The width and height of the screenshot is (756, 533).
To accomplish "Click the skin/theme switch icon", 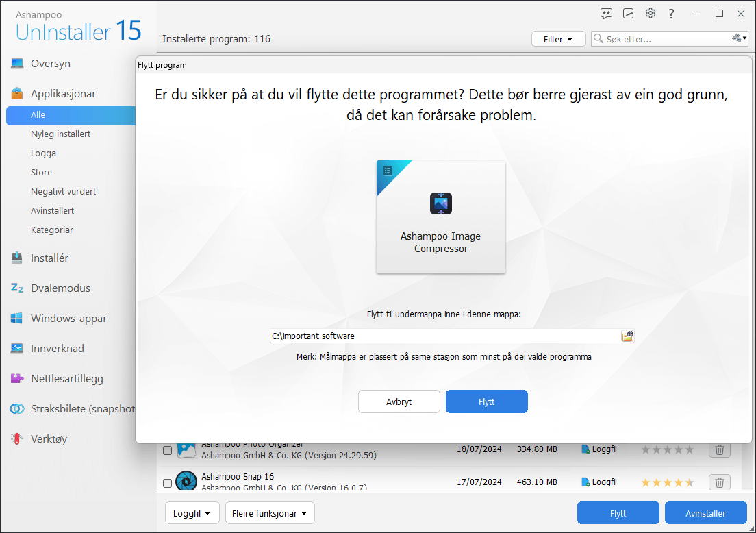I will click(628, 14).
